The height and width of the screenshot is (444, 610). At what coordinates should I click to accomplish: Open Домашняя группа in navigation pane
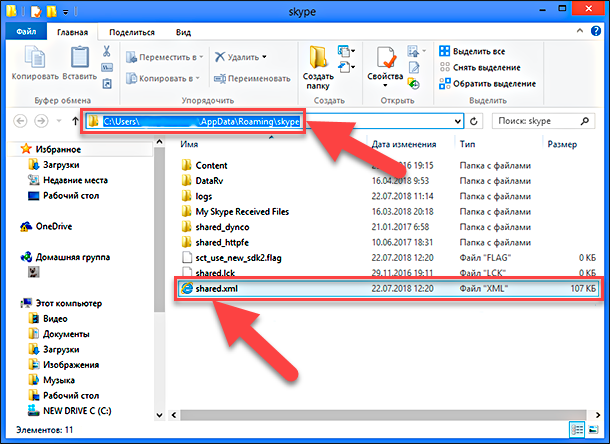pos(65,257)
